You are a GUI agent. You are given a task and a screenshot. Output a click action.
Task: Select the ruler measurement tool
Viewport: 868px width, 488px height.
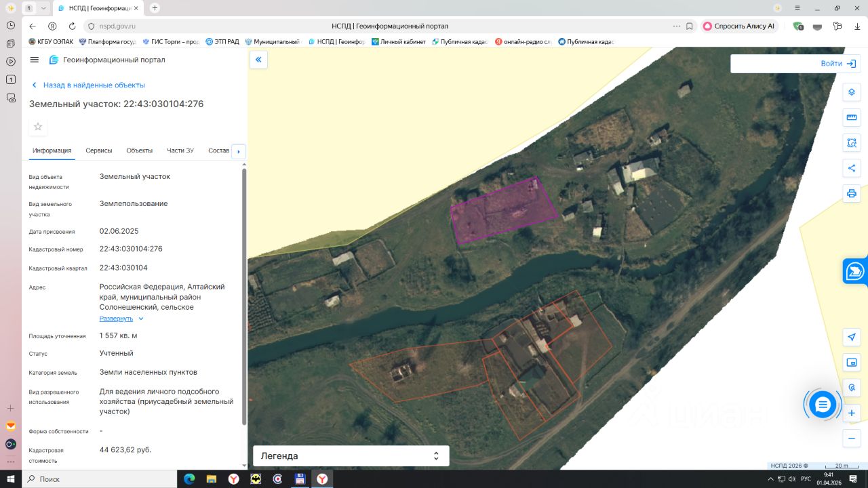coord(852,117)
